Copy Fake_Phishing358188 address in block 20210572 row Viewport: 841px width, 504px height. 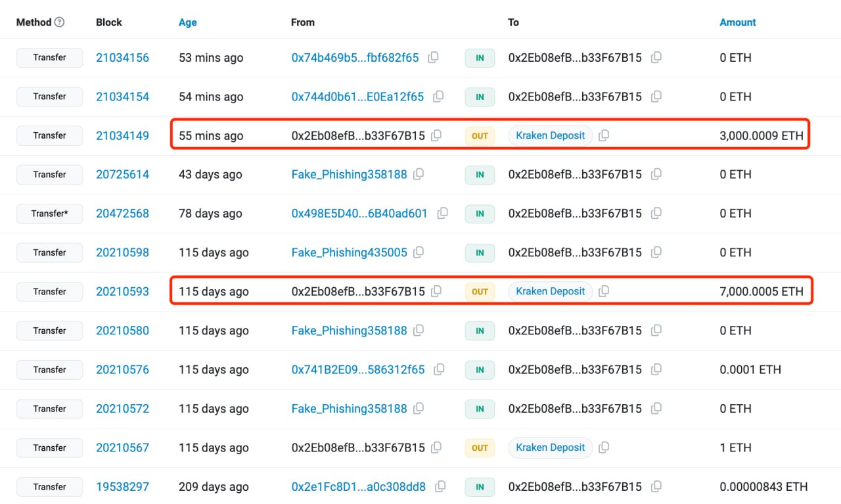[x=419, y=409]
